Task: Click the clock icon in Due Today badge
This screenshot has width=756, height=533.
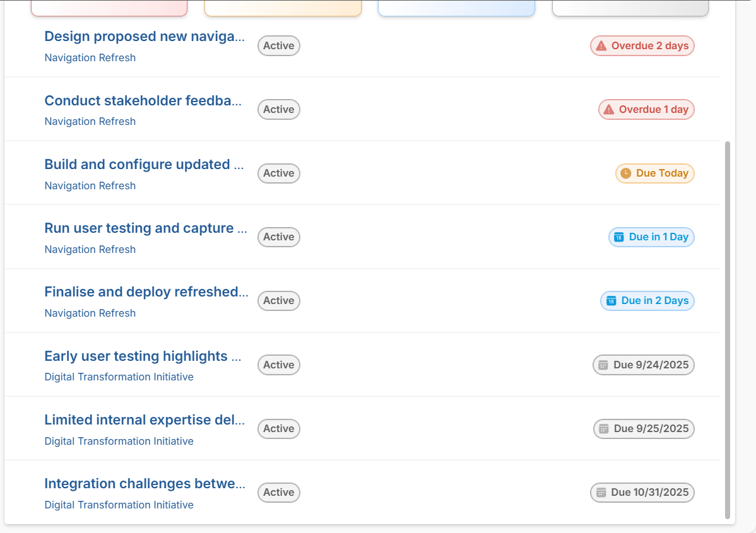Action: pyautogui.click(x=625, y=173)
